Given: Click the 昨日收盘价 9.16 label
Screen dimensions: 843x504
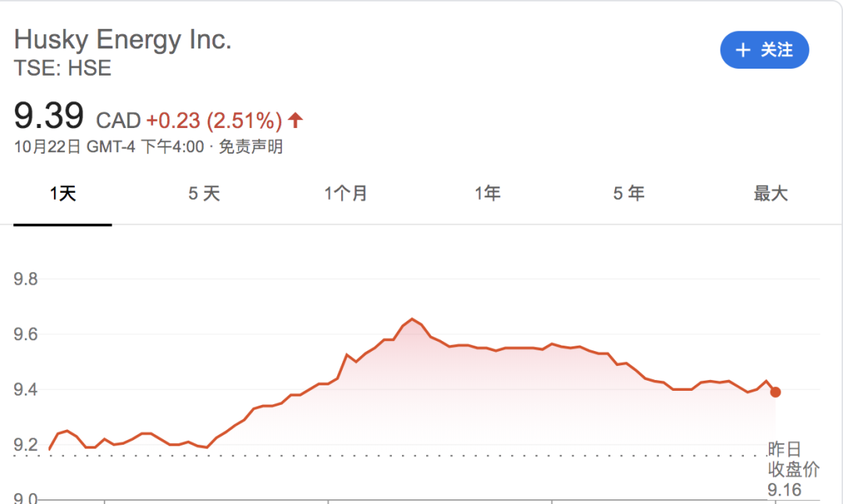Looking at the screenshot, I should coord(793,469).
